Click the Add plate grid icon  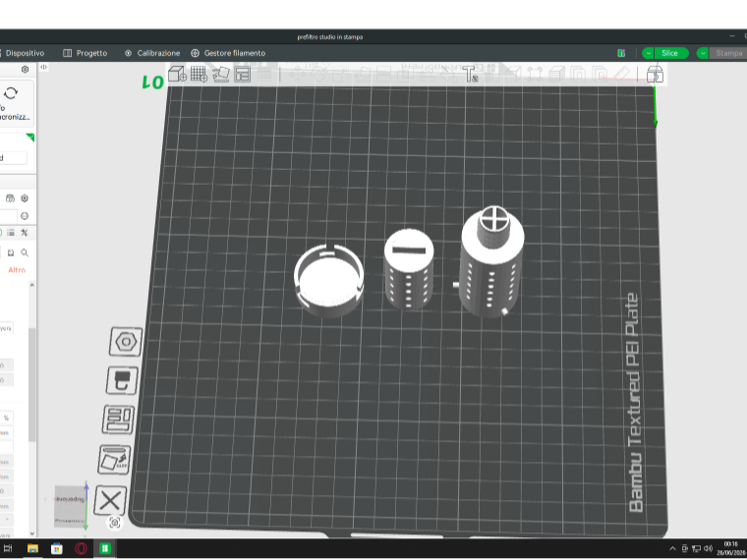199,75
